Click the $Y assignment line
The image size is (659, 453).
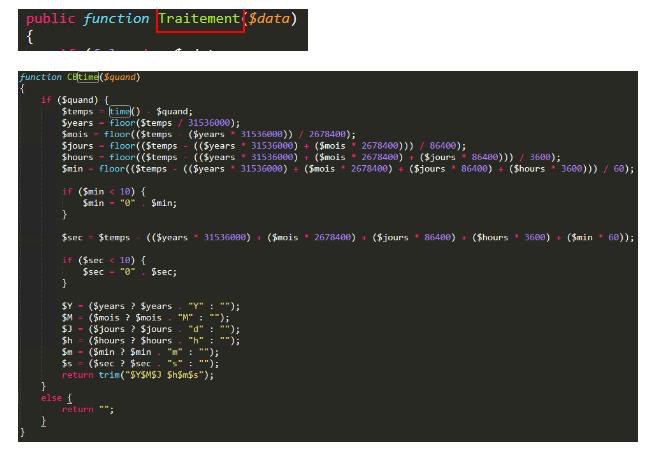click(x=151, y=306)
